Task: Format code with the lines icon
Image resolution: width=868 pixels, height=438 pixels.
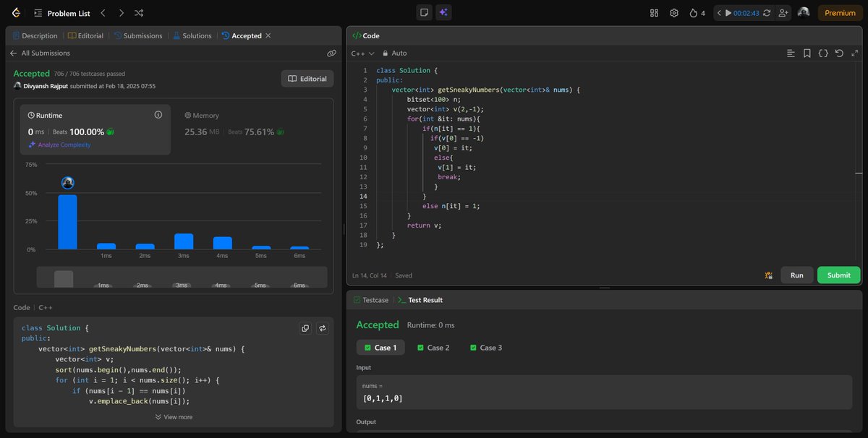Action: tap(791, 53)
